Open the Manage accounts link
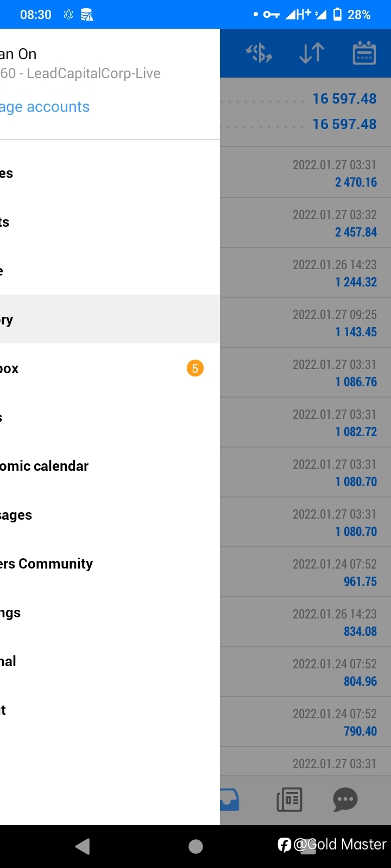 45,107
